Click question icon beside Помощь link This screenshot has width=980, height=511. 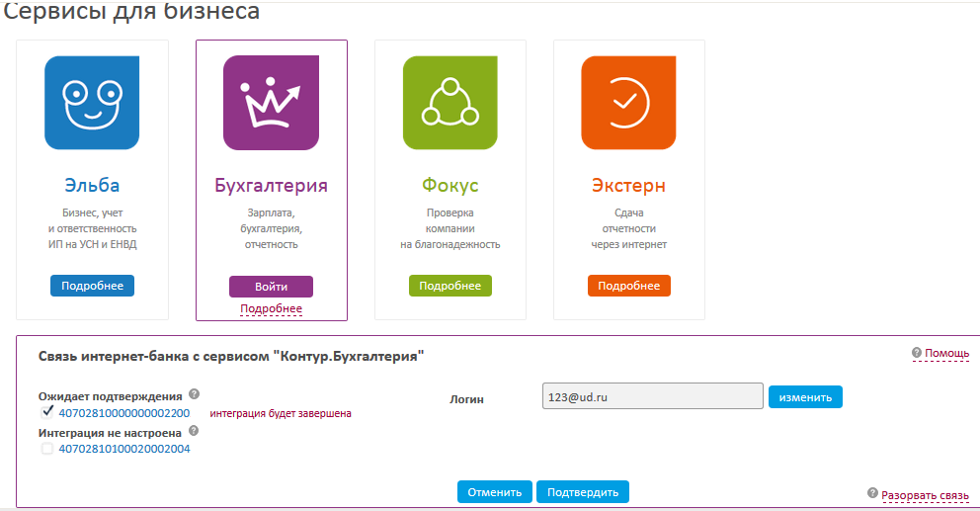tap(917, 352)
